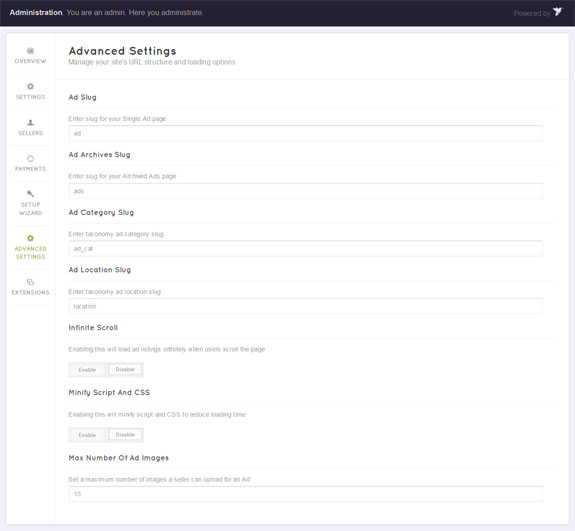Click the Advanced Settings page heading

click(122, 51)
